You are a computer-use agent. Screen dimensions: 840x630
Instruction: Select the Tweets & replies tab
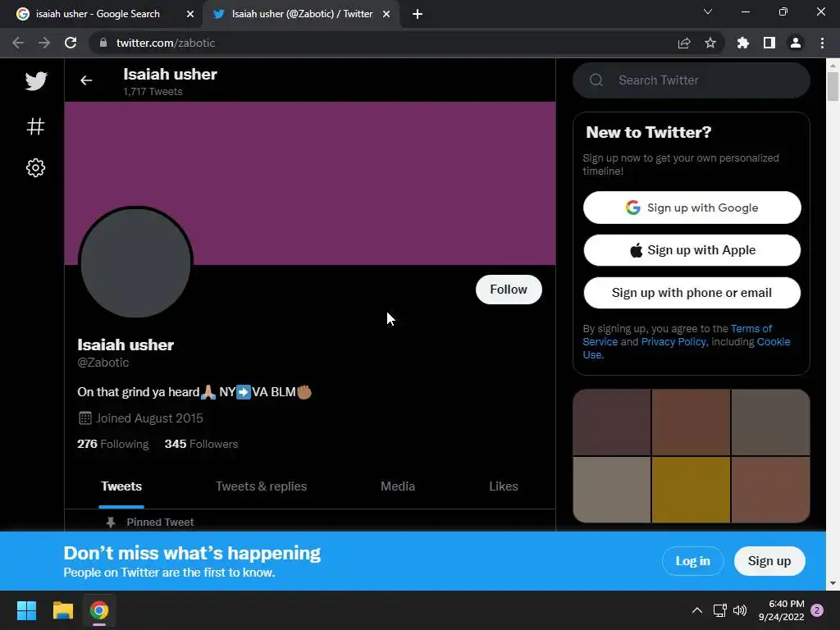262,486
